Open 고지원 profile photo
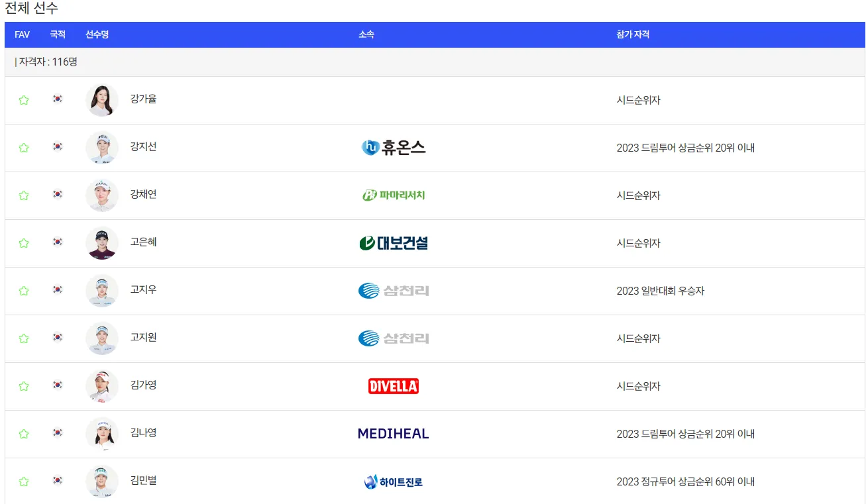Viewport: 866px width, 504px height. pos(102,338)
